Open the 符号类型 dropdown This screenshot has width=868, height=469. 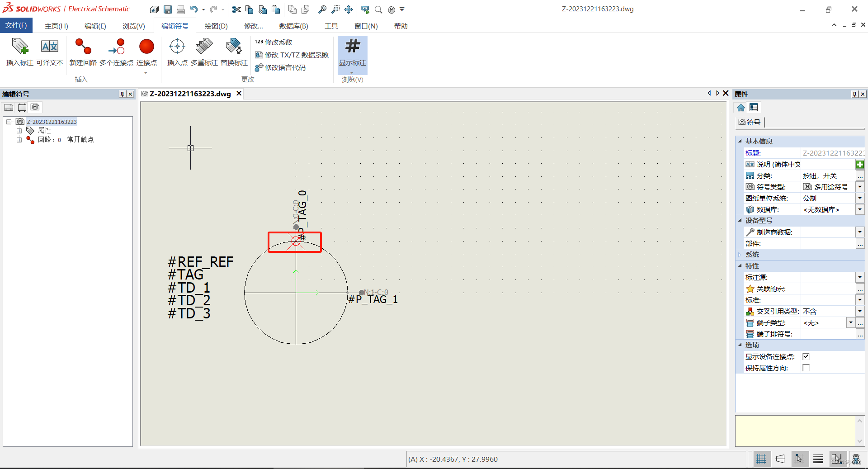860,186
